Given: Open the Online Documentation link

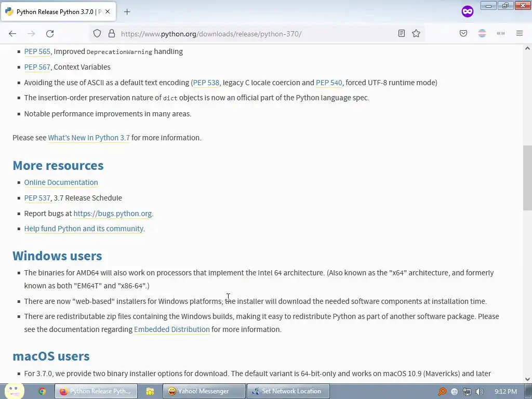Looking at the screenshot, I should click(61, 182).
